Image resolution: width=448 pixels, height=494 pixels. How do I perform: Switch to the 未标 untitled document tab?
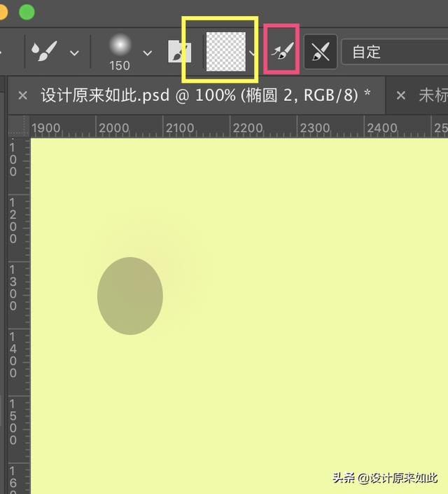click(x=433, y=95)
